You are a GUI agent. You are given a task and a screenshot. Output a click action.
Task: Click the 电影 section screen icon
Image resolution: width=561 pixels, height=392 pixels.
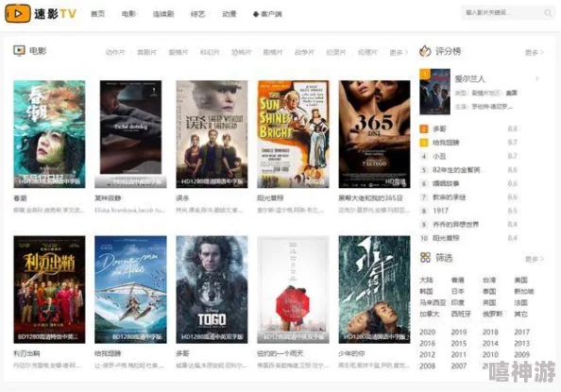tap(19, 51)
